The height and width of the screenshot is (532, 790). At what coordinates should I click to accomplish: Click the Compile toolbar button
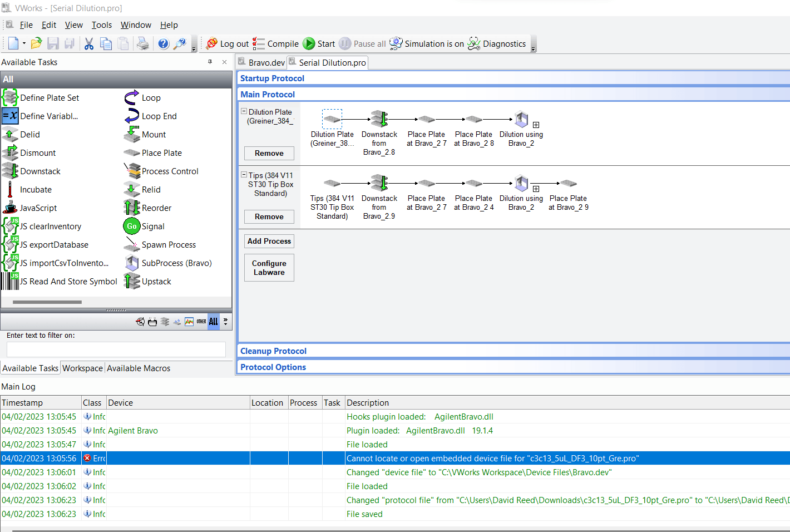(275, 43)
